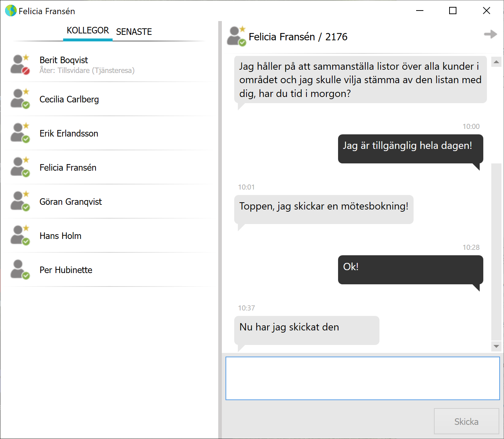The height and width of the screenshot is (439, 504).
Task: Click Berit Boqvist's busy-status avatar icon
Action: [x=20, y=65]
